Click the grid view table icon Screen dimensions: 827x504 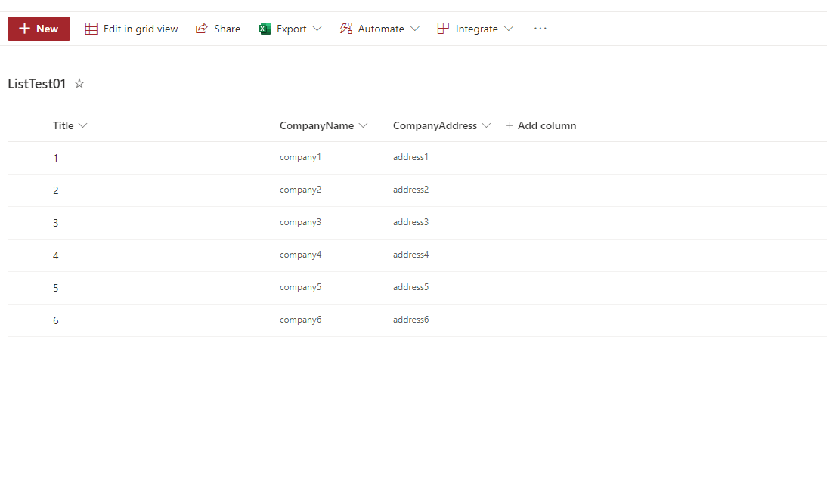91,29
